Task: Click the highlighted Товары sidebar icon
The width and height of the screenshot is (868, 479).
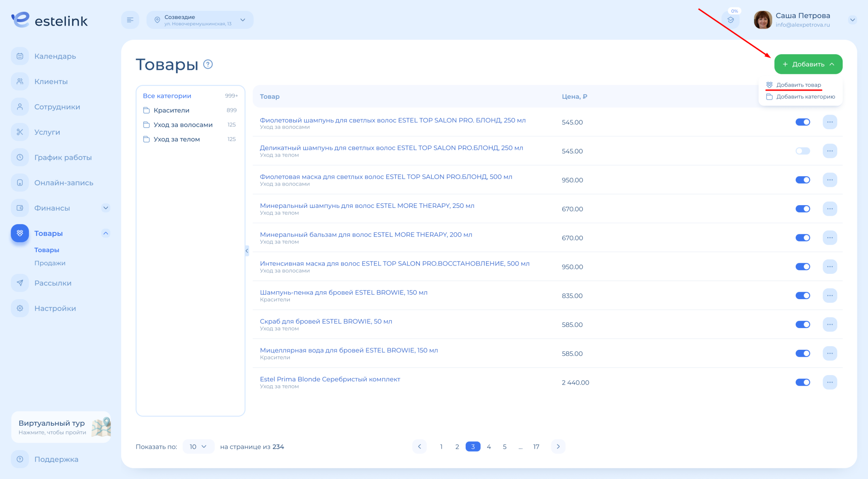Action: click(x=20, y=233)
